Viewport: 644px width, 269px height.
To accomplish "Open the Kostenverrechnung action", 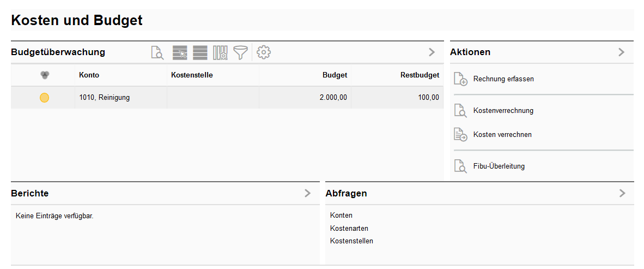I will point(503,111).
